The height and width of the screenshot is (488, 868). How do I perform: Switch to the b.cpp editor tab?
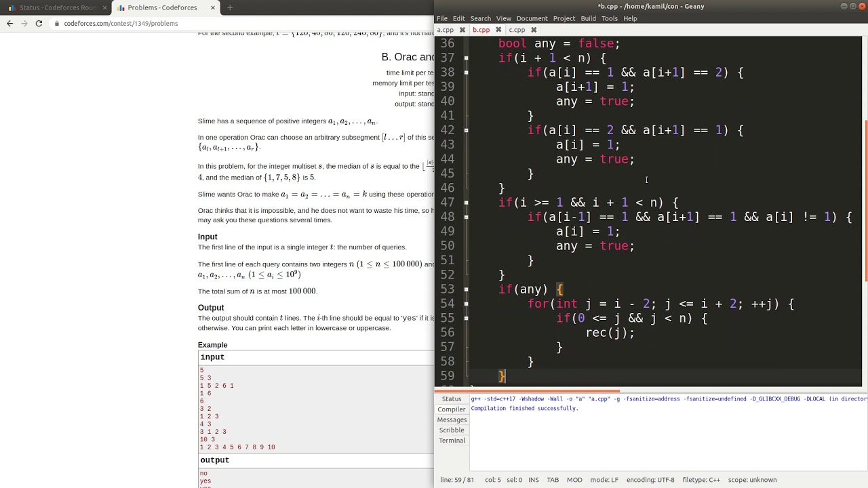[x=481, y=30]
